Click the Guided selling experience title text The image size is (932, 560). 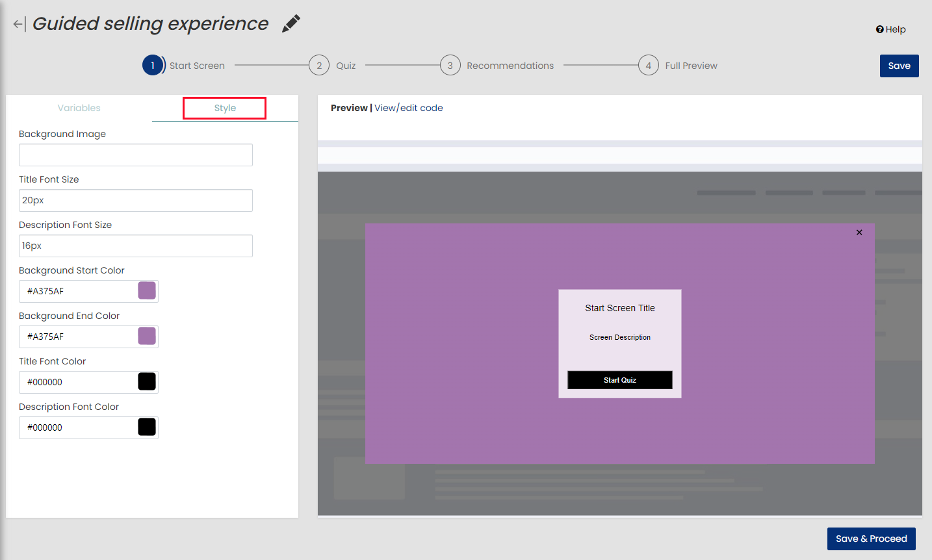[150, 23]
